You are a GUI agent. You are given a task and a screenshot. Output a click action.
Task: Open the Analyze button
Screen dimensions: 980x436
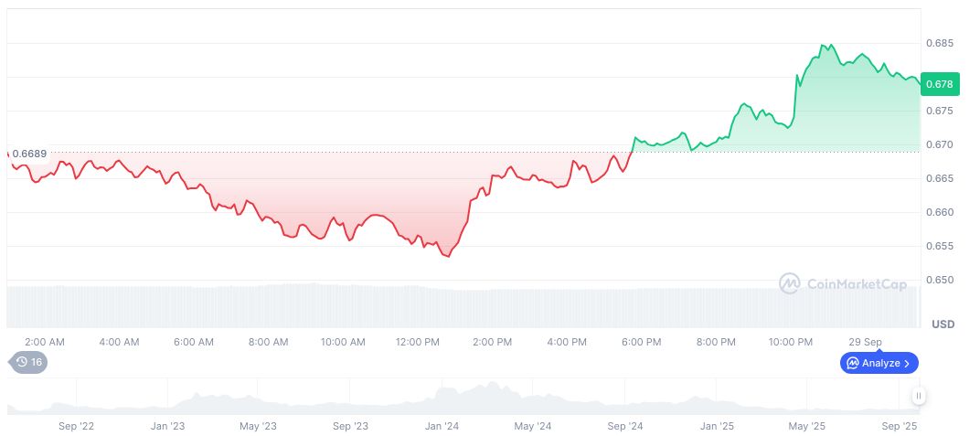point(879,363)
